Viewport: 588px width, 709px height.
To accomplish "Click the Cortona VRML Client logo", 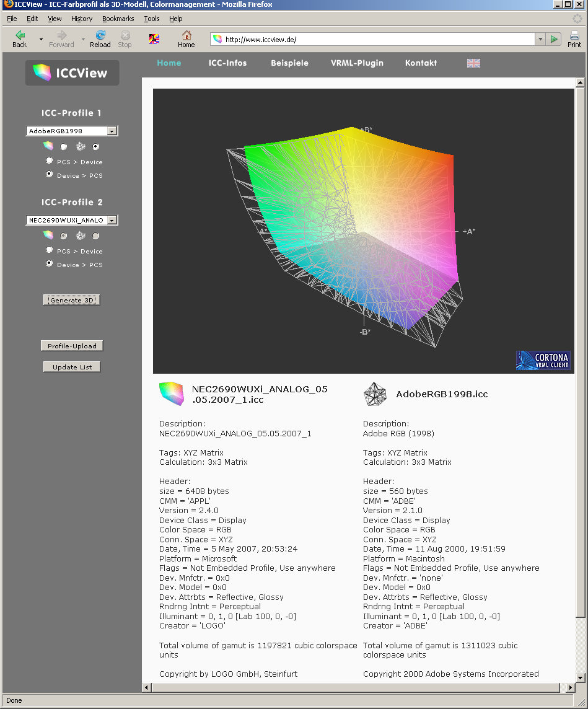I will [543, 361].
